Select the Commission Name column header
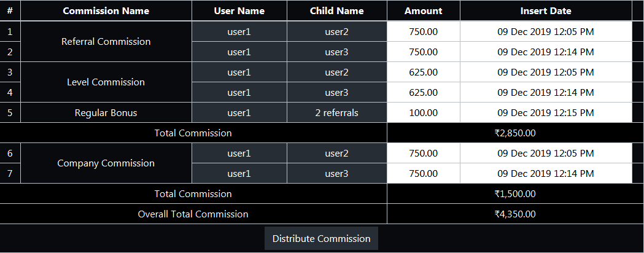 point(106,11)
